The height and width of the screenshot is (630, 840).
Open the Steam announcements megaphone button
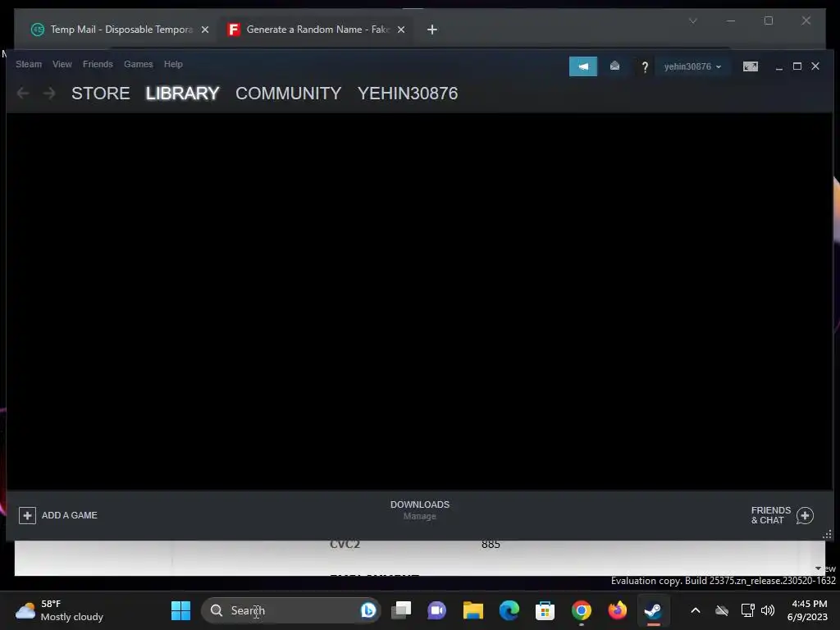pyautogui.click(x=583, y=66)
